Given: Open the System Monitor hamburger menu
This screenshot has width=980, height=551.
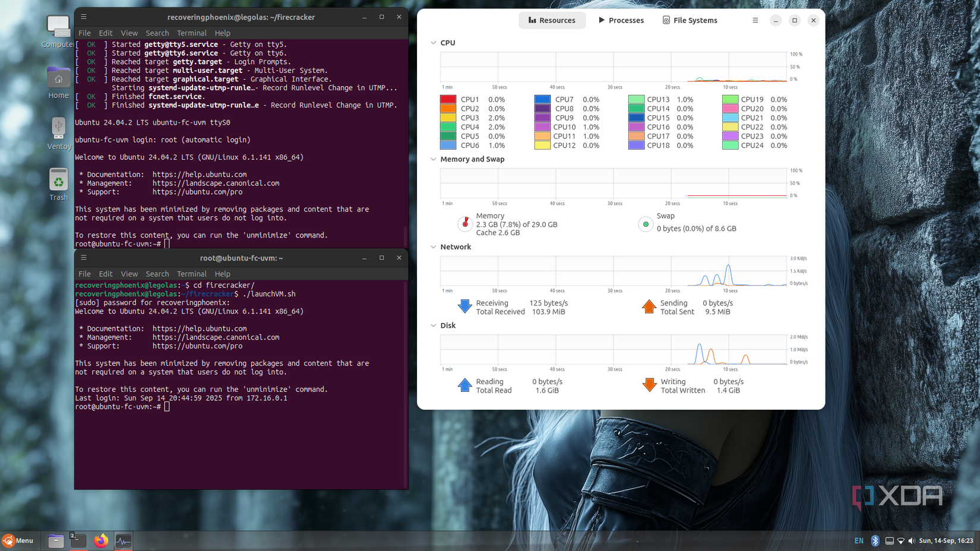Looking at the screenshot, I should [755, 20].
